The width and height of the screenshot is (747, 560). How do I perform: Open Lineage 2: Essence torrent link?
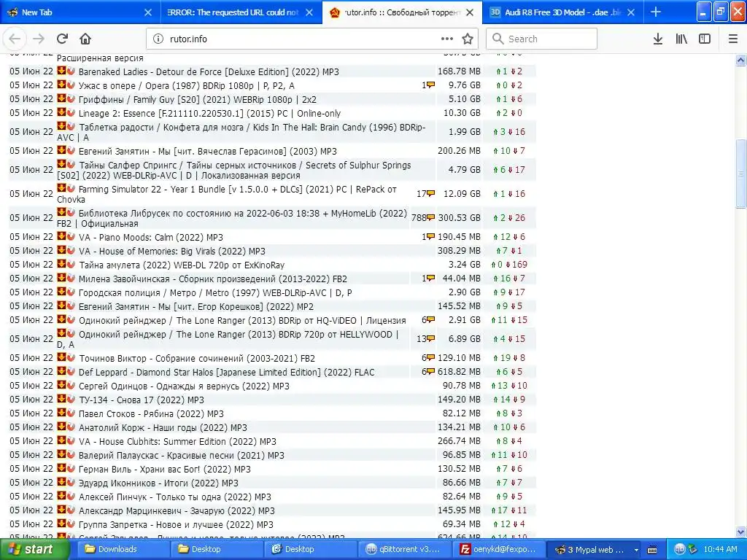click(x=209, y=113)
